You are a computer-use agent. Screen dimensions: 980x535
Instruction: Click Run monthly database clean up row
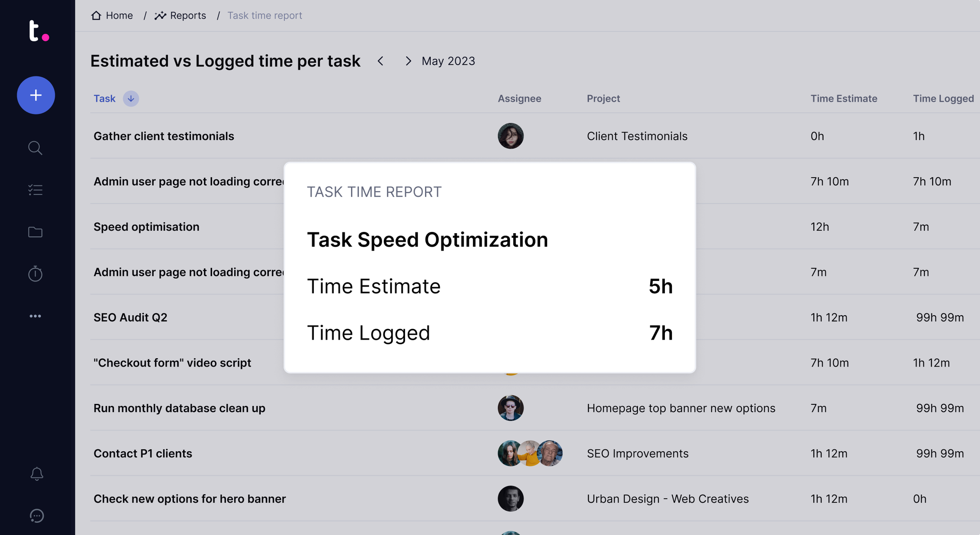(x=179, y=408)
